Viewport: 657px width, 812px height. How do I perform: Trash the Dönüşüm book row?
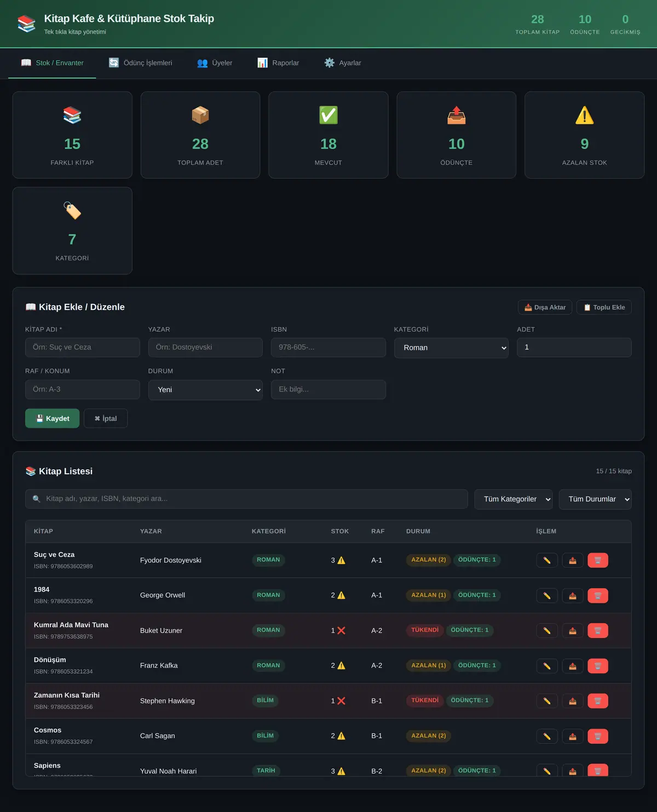[598, 666]
